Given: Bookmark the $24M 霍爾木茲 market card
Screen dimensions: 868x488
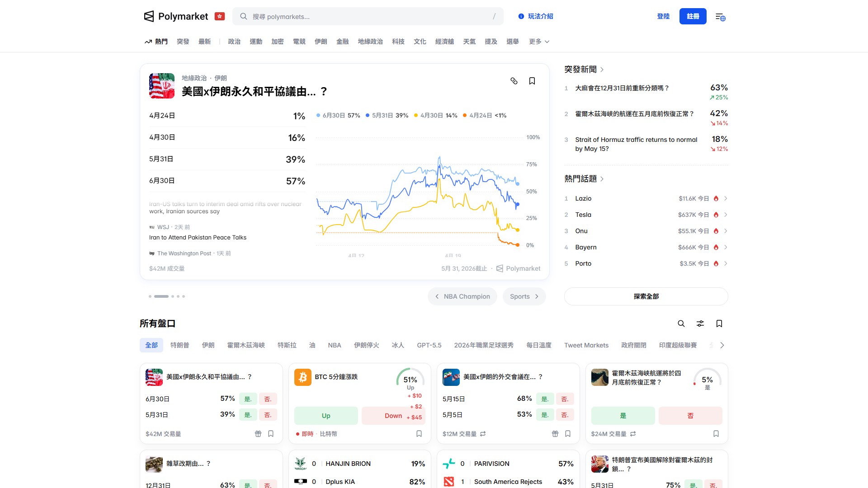Looking at the screenshot, I should [x=716, y=434].
